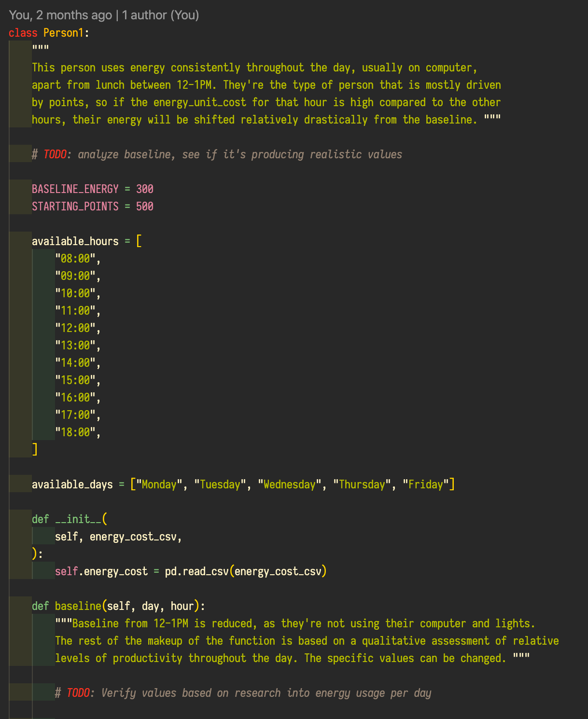Click the value 300 of BASELINE_ENERGY
The image size is (588, 719).
(x=145, y=189)
